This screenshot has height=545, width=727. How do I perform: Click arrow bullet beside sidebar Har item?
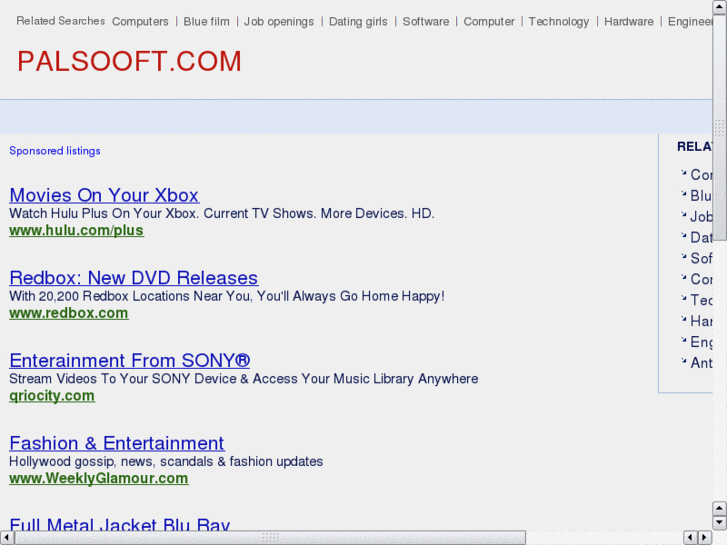[x=683, y=319]
